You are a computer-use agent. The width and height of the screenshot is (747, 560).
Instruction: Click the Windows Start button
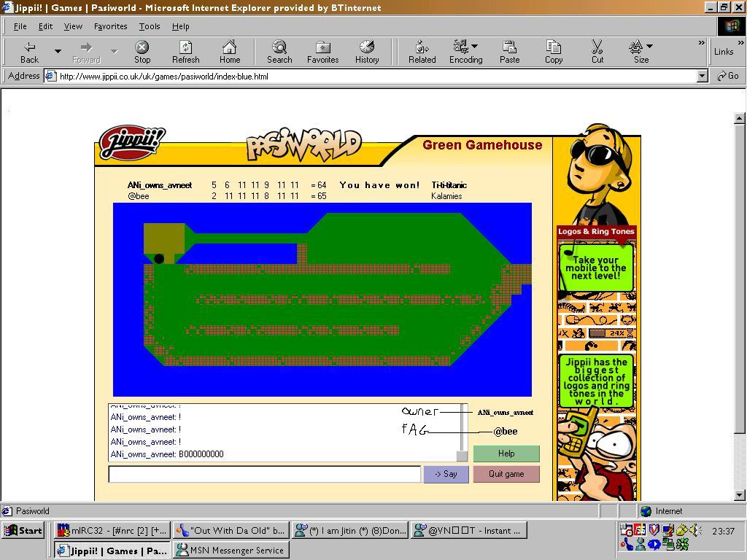(x=24, y=531)
